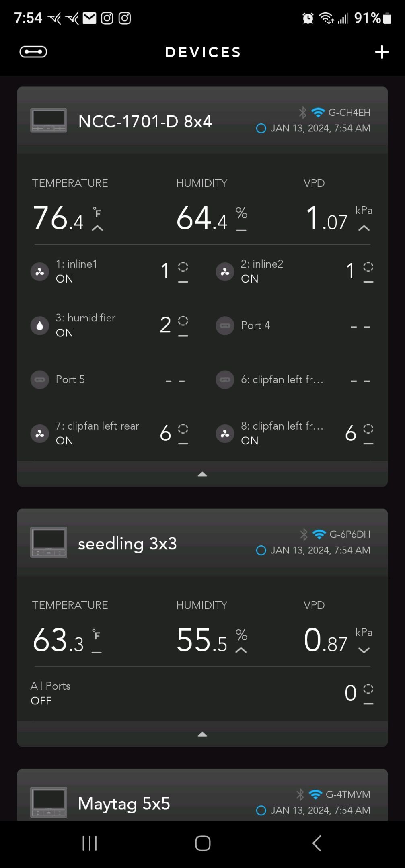Screen dimensions: 405x868
Task: Collapse the seedling 3x3 device card
Action: point(202,735)
